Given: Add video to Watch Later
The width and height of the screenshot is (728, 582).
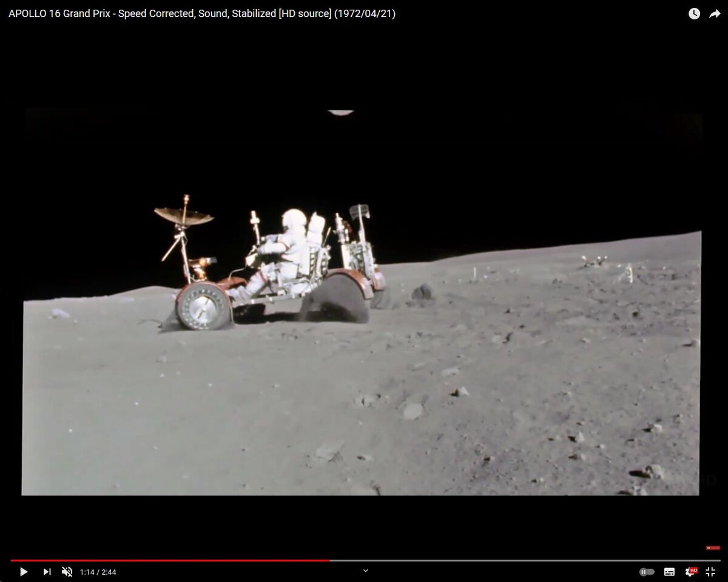Looking at the screenshot, I should tap(694, 14).
